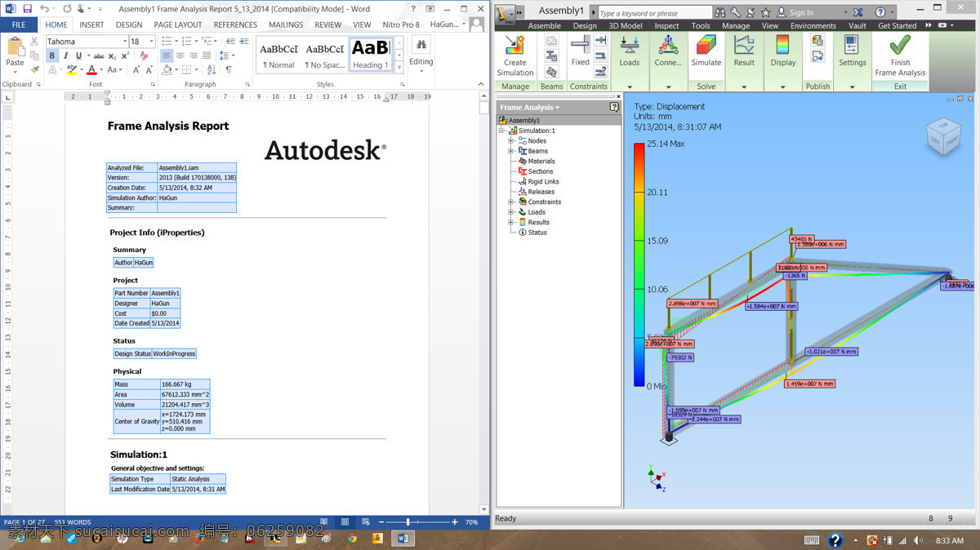The image size is (980, 550).
Task: Open the Result tool in Inventor
Action: coord(744,51)
